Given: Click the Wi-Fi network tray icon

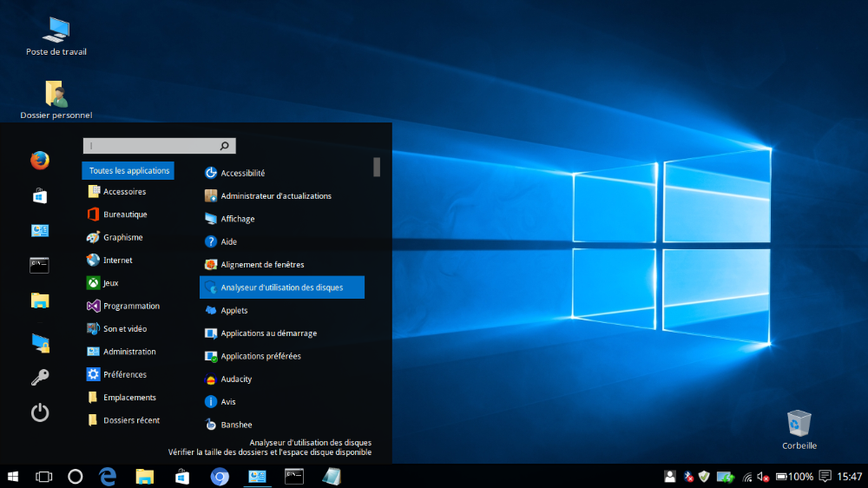Looking at the screenshot, I should click(746, 476).
